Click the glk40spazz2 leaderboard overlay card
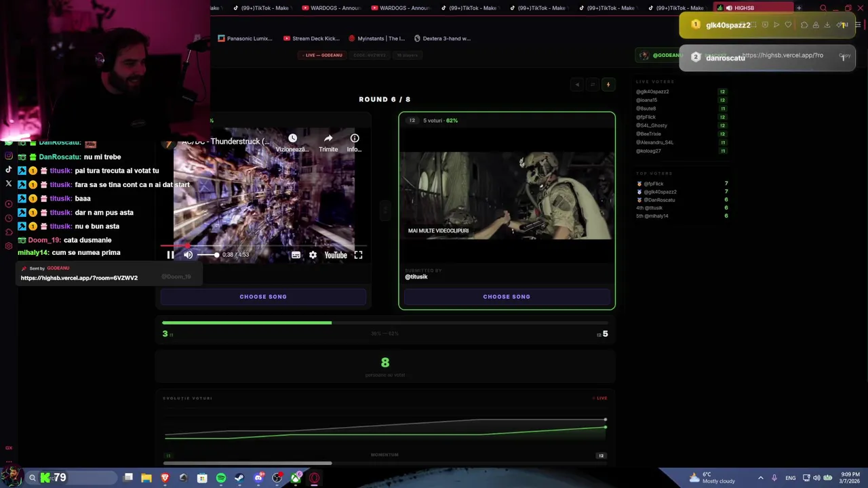Image resolution: width=868 pixels, height=488 pixels. point(767,25)
